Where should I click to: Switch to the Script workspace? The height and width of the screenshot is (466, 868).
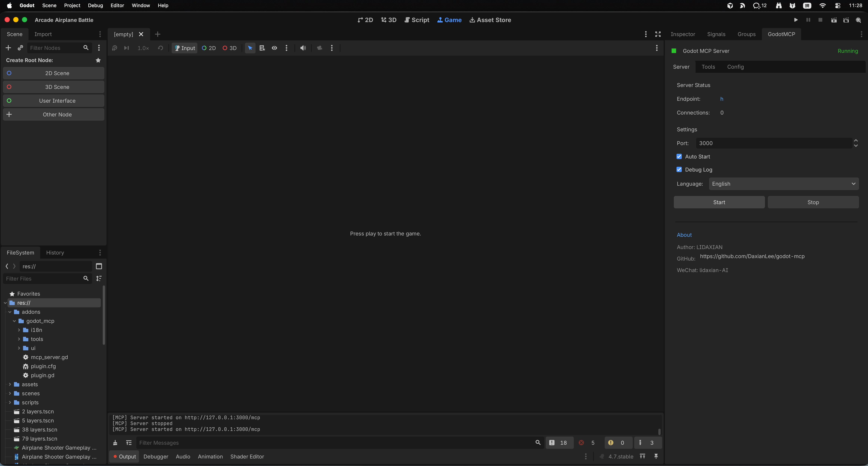pos(417,20)
